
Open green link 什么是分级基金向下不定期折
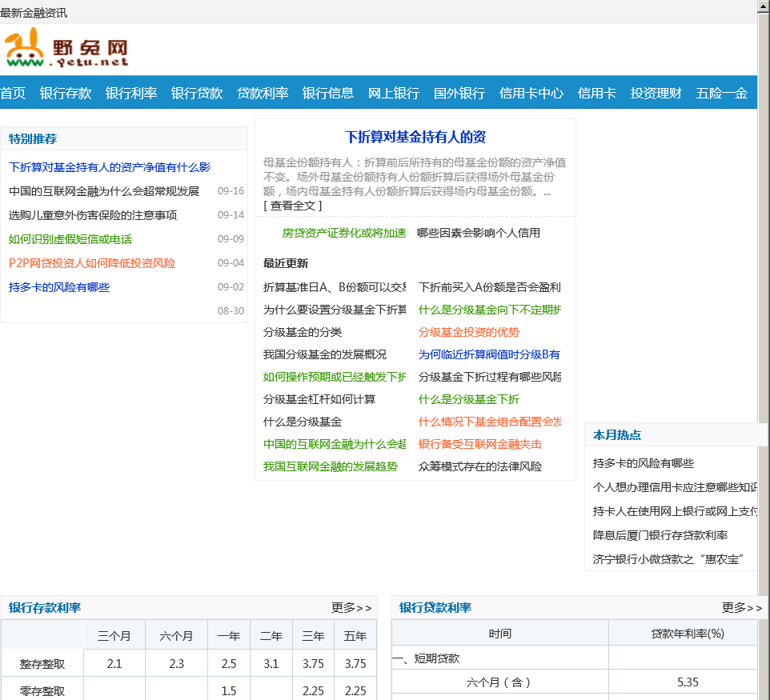point(490,310)
